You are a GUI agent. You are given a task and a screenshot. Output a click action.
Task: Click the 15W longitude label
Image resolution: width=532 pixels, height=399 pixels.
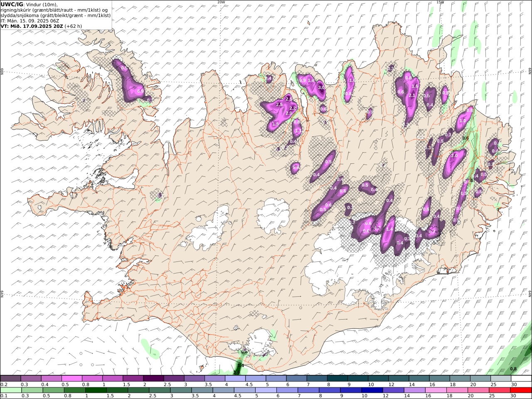click(x=440, y=2)
